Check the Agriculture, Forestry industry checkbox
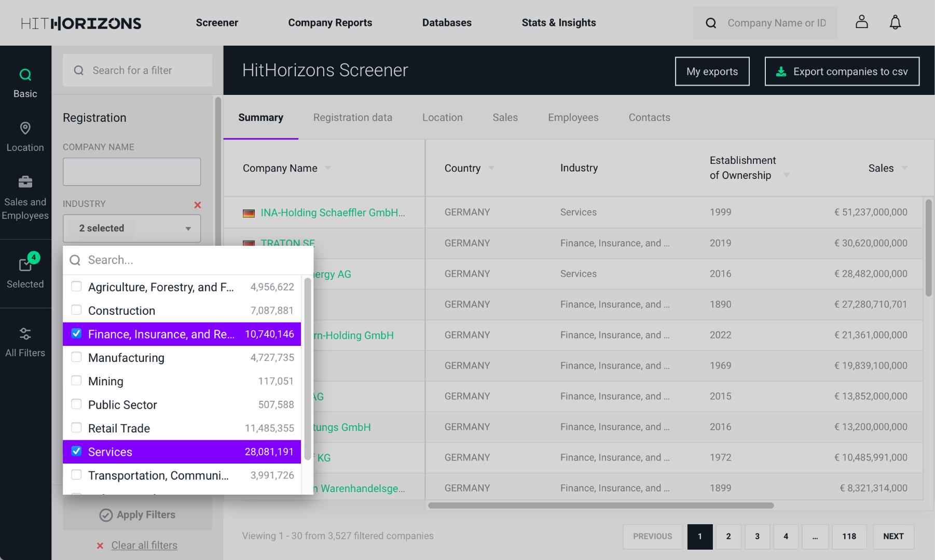 [x=76, y=286]
